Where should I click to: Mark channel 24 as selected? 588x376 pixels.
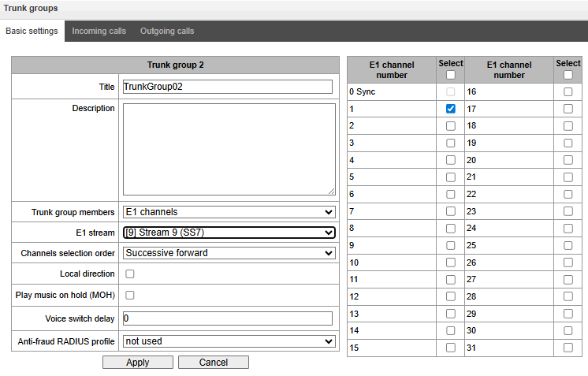568,228
